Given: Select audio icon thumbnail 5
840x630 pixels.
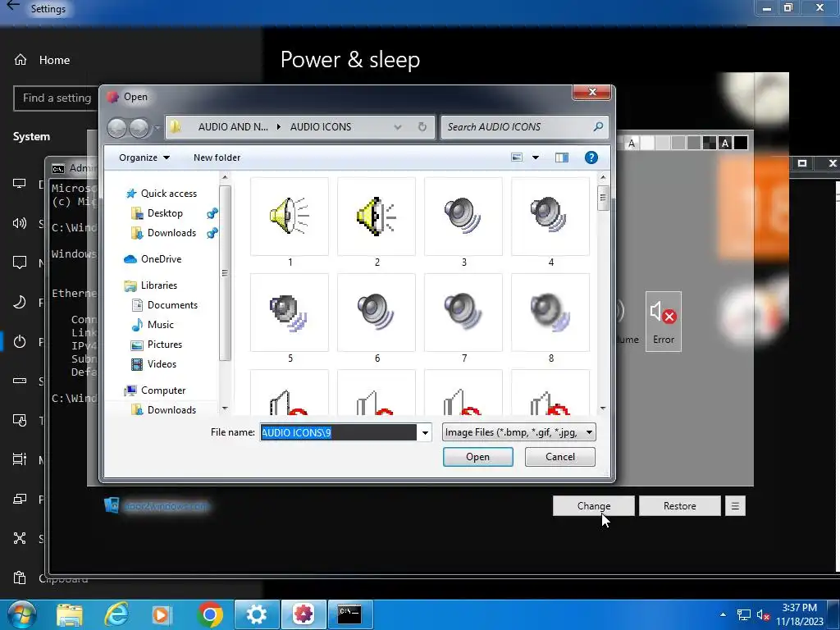Looking at the screenshot, I should [x=290, y=313].
